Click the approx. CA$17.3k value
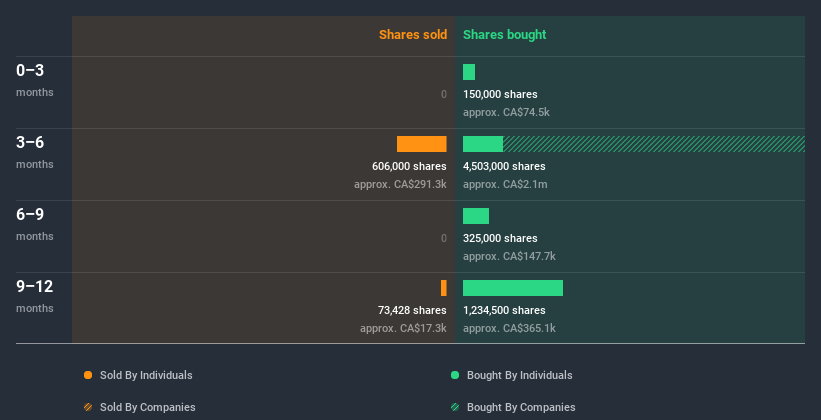 coord(403,328)
